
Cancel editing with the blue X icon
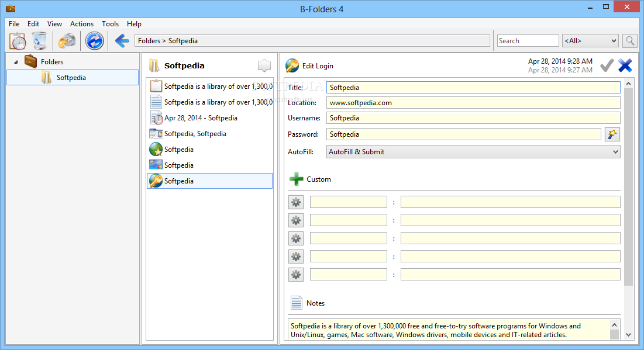pyautogui.click(x=625, y=65)
